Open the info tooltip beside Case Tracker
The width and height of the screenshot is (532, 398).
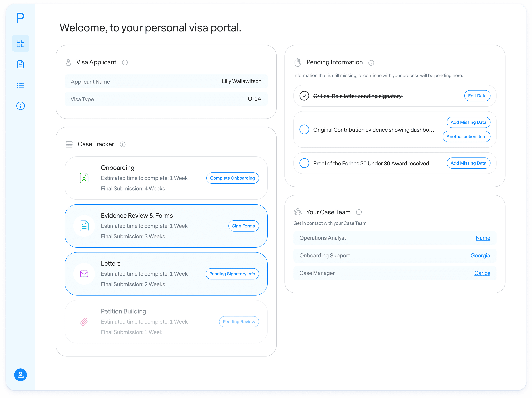(x=123, y=144)
